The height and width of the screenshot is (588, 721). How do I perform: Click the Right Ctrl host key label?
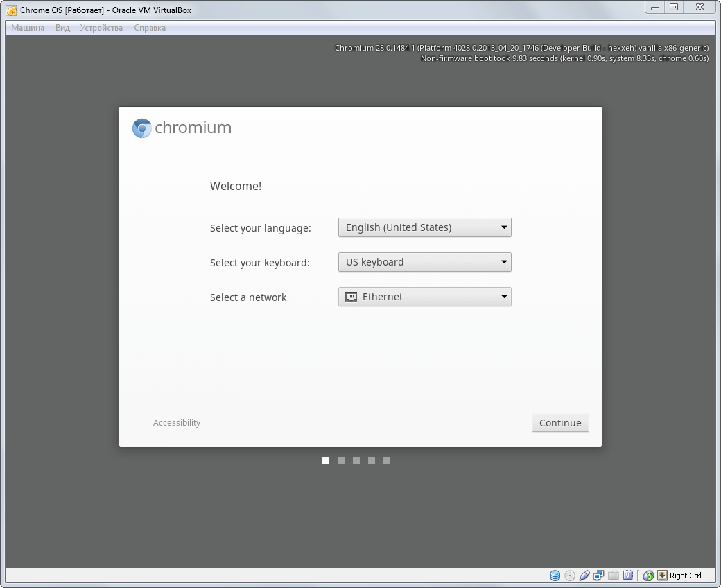point(685,576)
